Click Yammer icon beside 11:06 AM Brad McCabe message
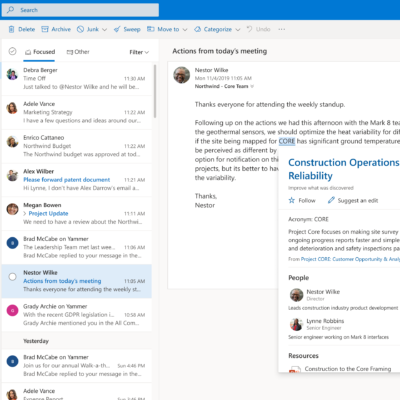400x400 pixels. 12,243
